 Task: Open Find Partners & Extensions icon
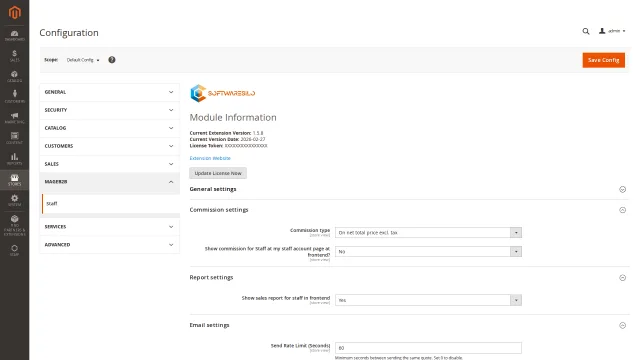tap(14, 225)
